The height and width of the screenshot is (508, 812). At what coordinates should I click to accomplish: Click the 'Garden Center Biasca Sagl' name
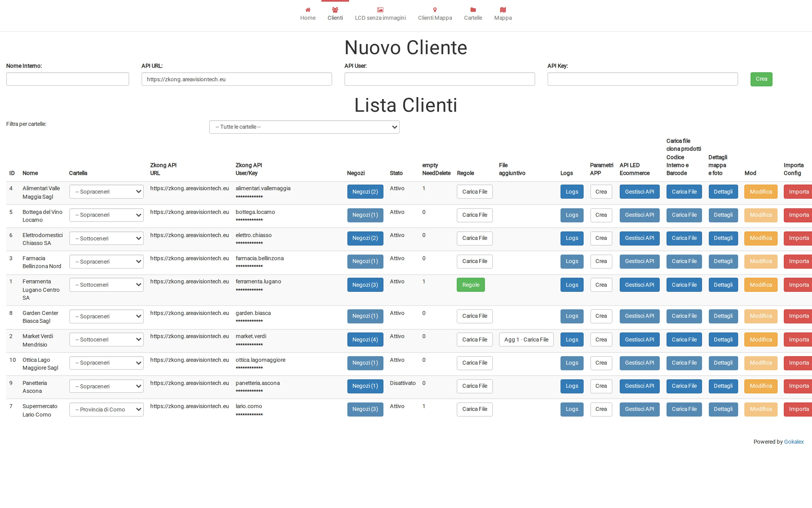[x=40, y=317]
